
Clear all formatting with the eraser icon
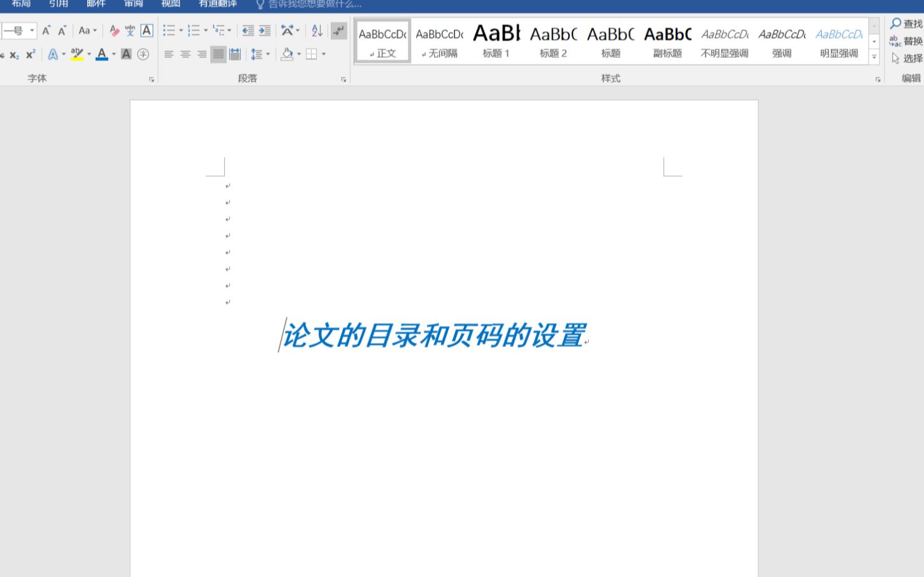(x=114, y=31)
